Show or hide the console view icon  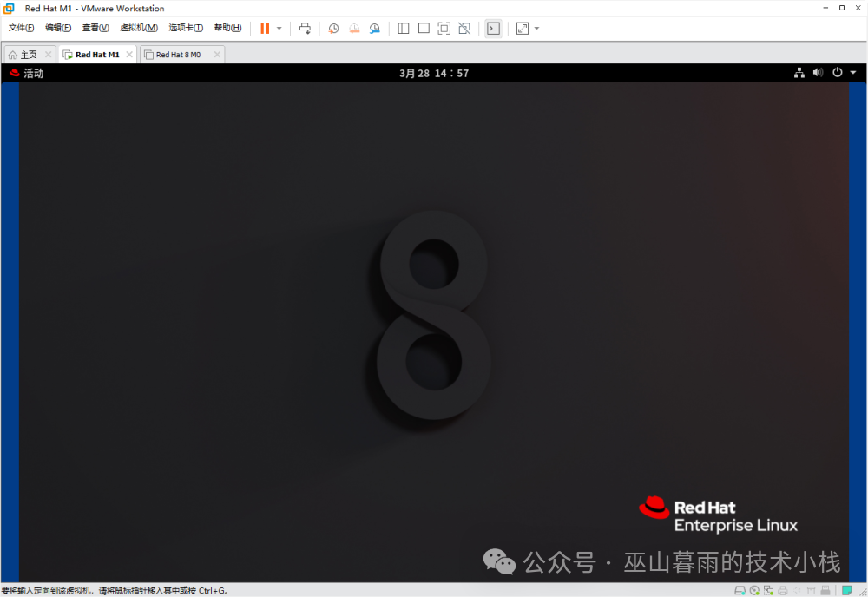coord(493,28)
